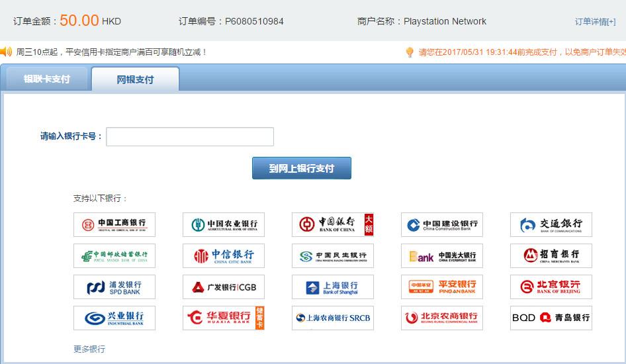Pick Industrial Bank 兴业银行 logo
This screenshot has height=364, width=626.
114,318
